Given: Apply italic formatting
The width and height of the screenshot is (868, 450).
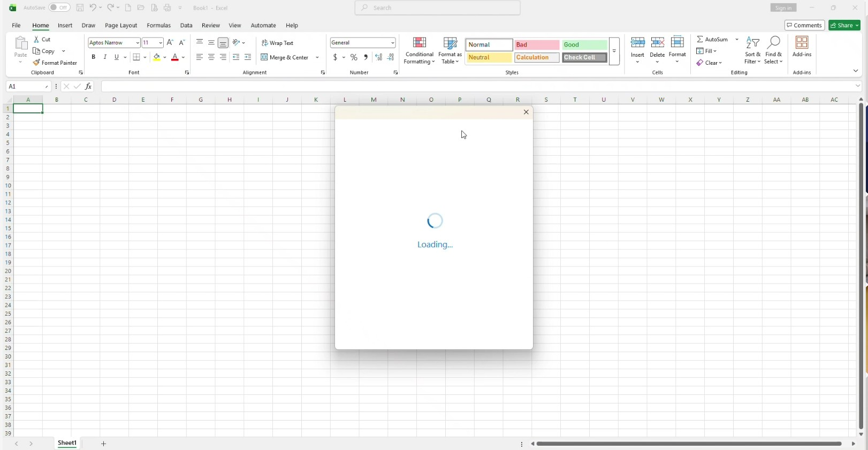Looking at the screenshot, I should click(x=105, y=57).
